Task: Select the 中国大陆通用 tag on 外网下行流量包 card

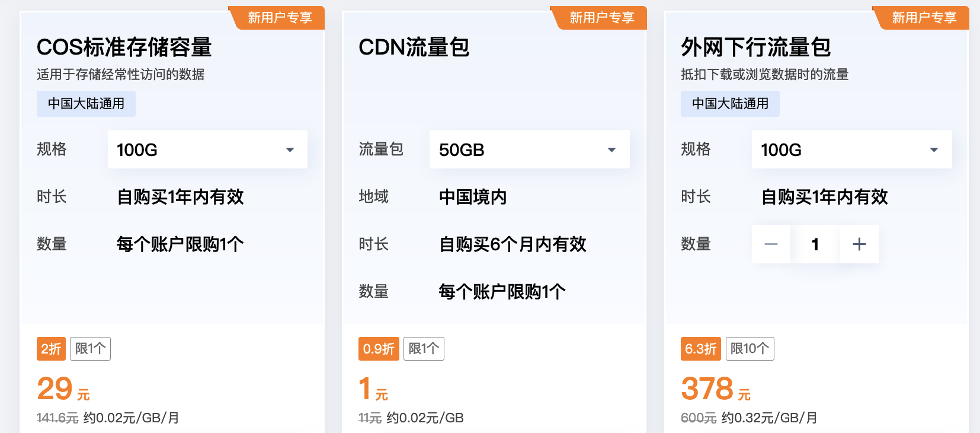Action: [730, 103]
